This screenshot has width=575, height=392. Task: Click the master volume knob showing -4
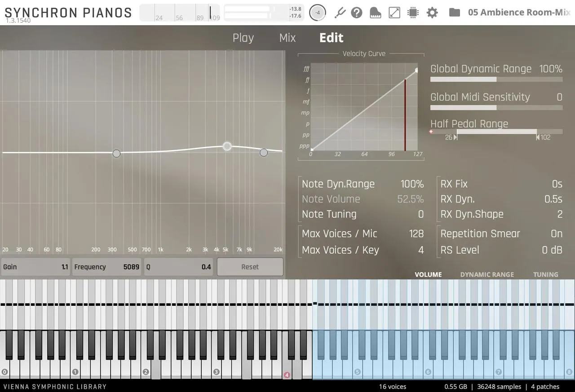[318, 13]
